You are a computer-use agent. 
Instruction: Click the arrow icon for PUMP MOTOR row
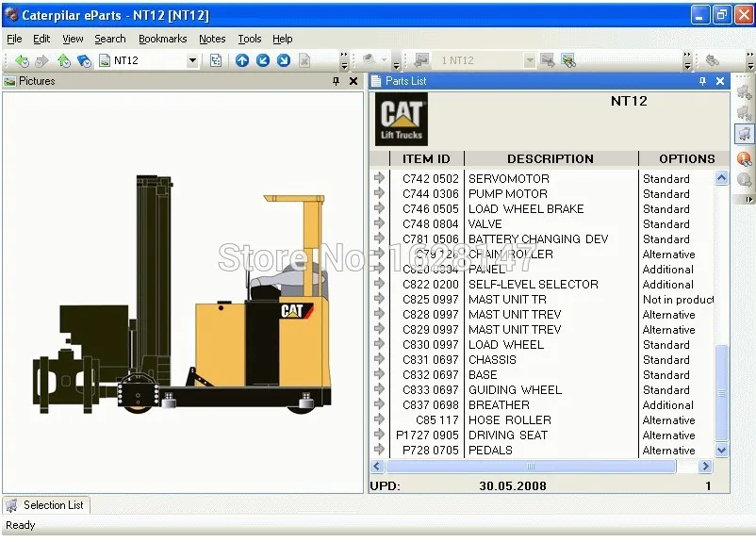point(379,193)
